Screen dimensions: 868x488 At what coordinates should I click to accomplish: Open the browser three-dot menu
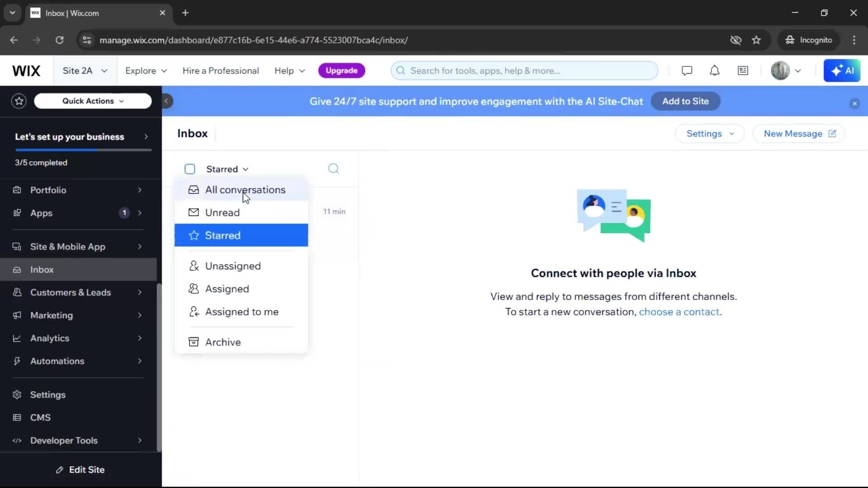point(854,40)
